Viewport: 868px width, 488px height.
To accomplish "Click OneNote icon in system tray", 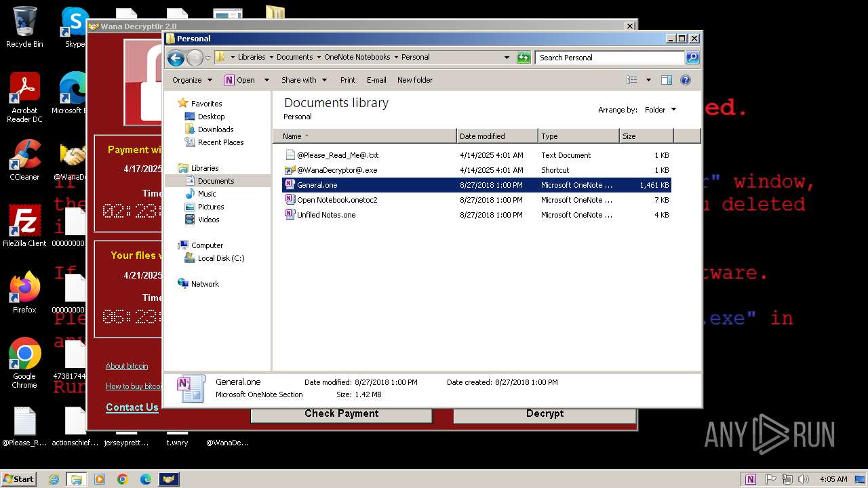I will tap(751, 479).
